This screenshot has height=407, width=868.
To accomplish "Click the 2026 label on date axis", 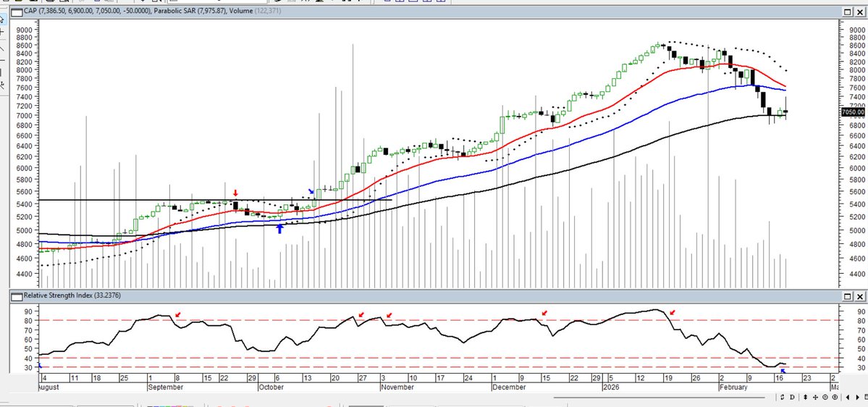I will click(x=611, y=387).
